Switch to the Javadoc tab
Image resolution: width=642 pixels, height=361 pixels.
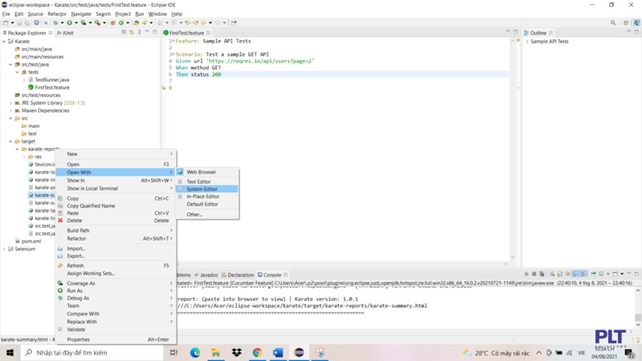pyautogui.click(x=206, y=275)
